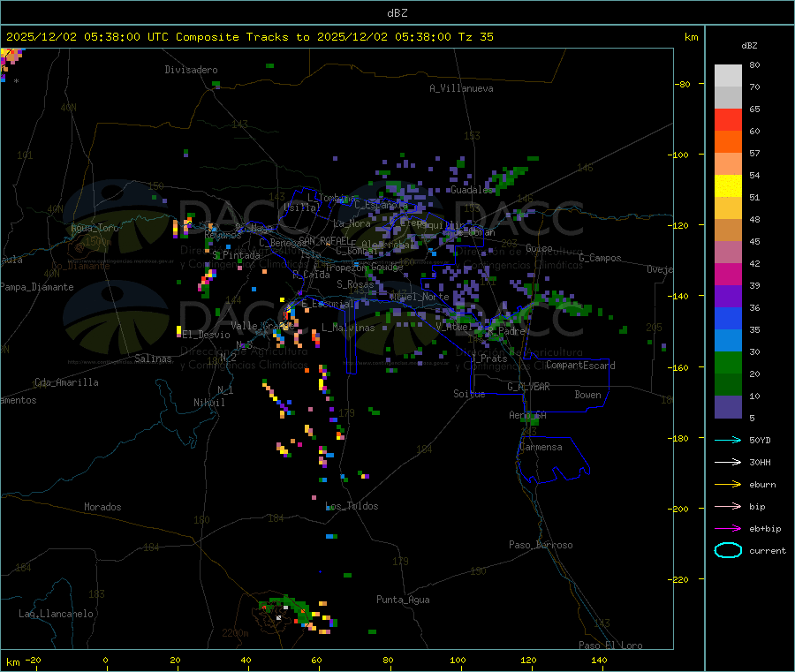The height and width of the screenshot is (672, 795).
Task: Click the blue 36 dBZ legend swatch
Action: coord(728,318)
